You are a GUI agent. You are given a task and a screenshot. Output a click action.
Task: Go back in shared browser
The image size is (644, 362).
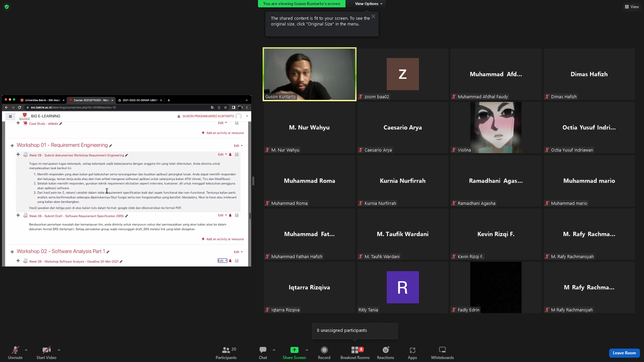(x=6, y=108)
